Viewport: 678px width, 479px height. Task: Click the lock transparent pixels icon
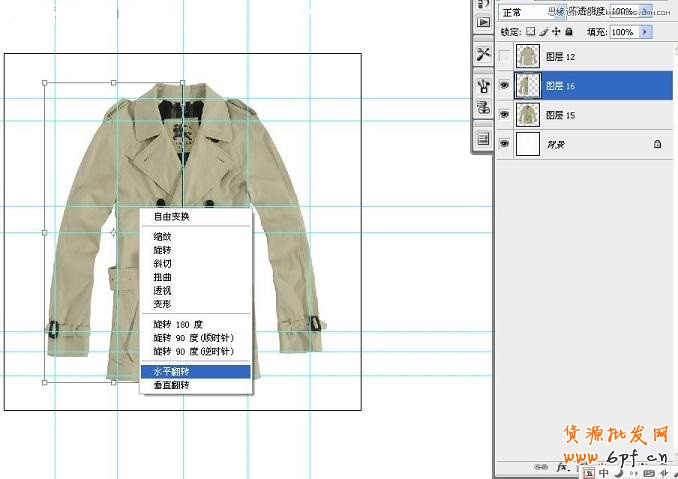coord(531,32)
